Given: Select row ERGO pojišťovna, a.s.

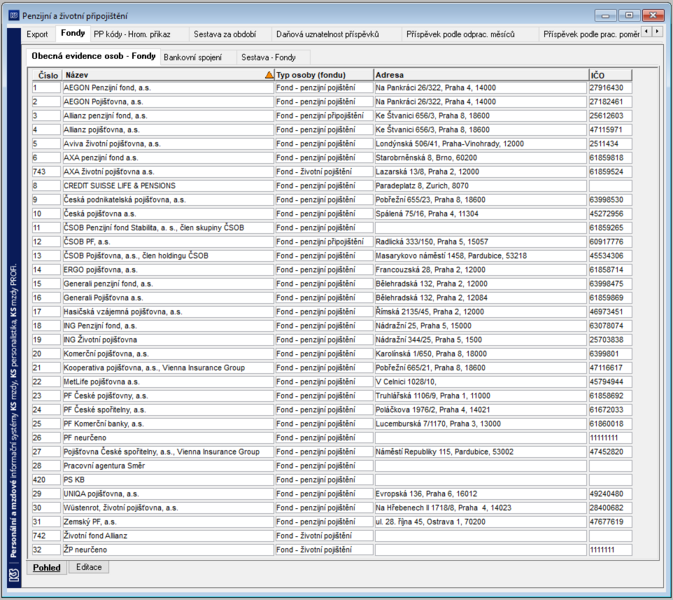Looking at the screenshot, I should 332,270.
